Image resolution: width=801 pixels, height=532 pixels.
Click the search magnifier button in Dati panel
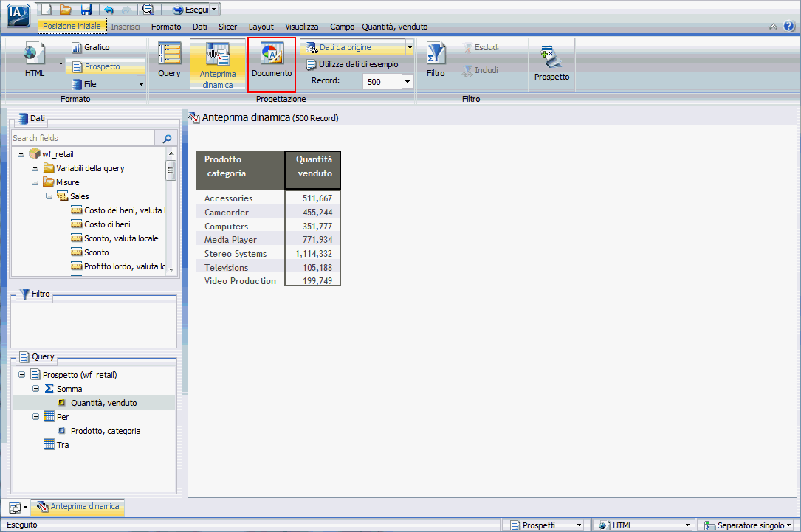[x=167, y=139]
